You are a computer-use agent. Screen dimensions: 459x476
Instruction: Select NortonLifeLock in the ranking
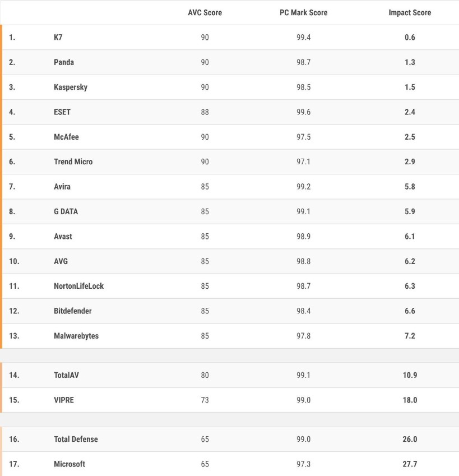tap(79, 286)
